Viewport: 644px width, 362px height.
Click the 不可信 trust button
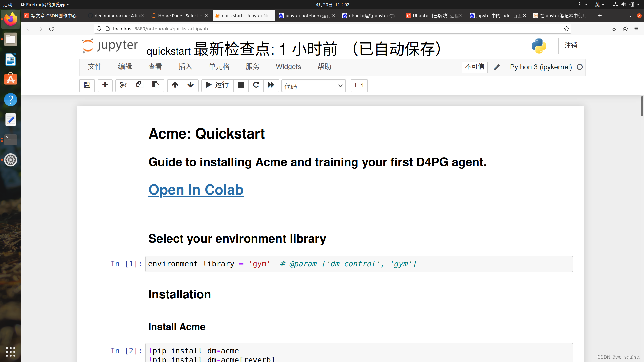(x=474, y=67)
